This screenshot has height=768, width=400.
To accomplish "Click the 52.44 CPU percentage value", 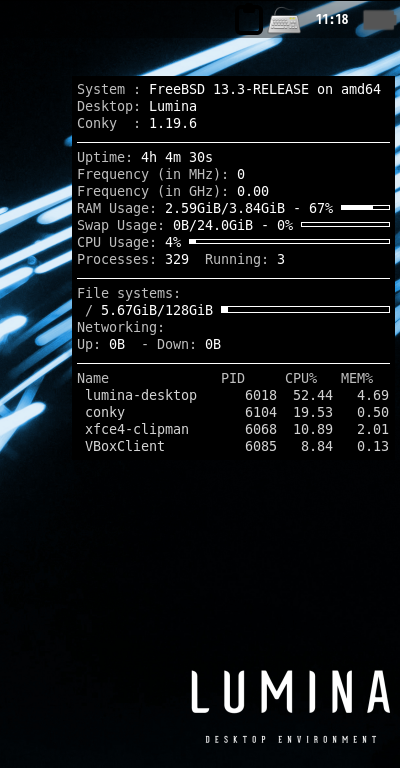I will pos(313,395).
